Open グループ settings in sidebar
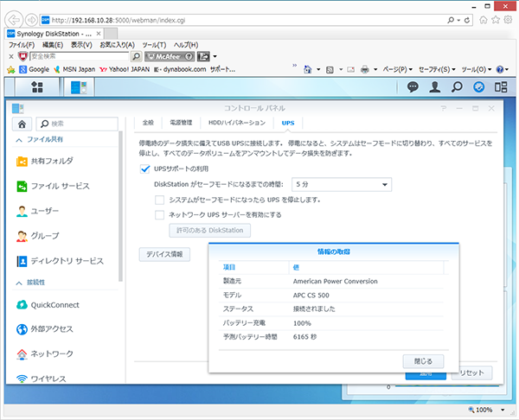The width and height of the screenshot is (519, 420). tap(37, 236)
